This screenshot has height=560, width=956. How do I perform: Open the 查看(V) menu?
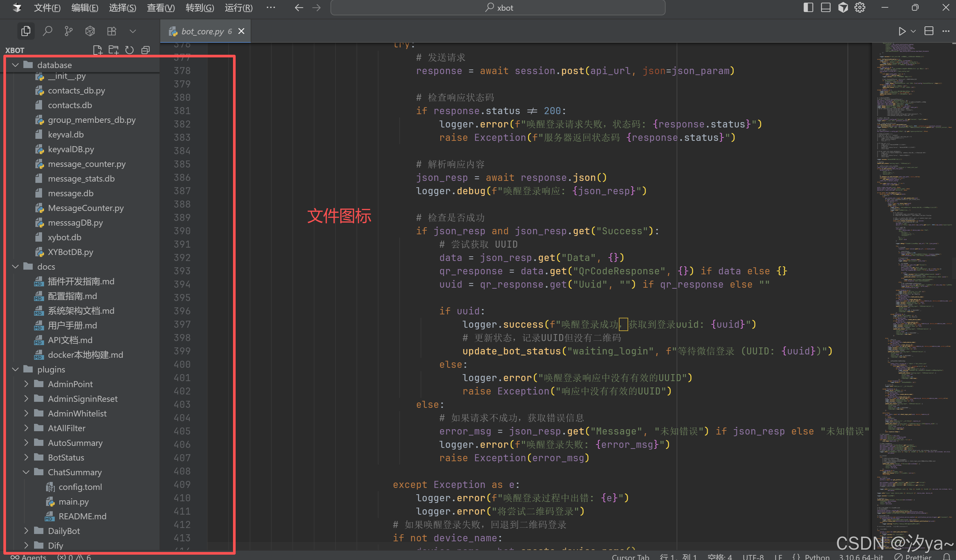tap(161, 8)
